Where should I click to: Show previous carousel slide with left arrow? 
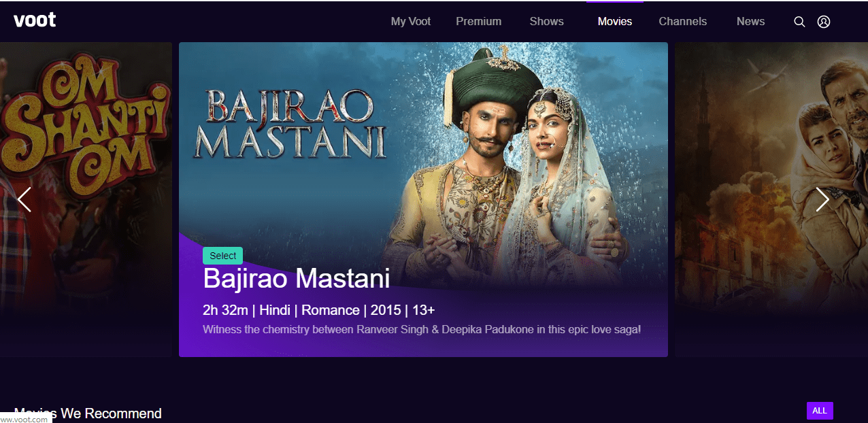[x=24, y=199]
